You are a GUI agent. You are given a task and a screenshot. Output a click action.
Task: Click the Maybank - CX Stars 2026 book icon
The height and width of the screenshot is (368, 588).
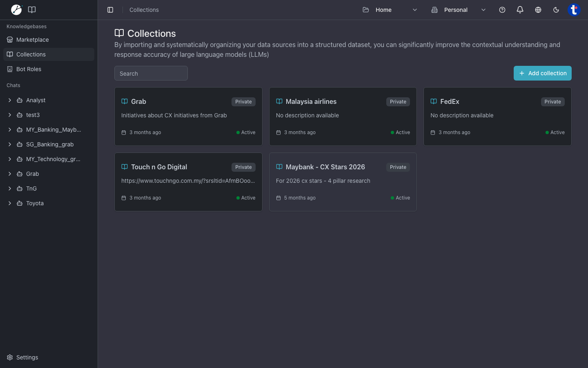click(x=279, y=167)
